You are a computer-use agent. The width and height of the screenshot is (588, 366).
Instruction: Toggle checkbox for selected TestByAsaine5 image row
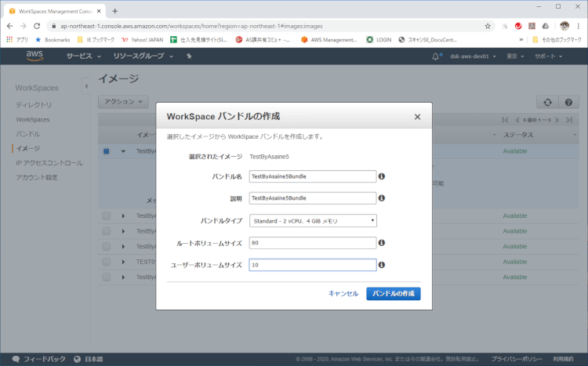(x=106, y=151)
